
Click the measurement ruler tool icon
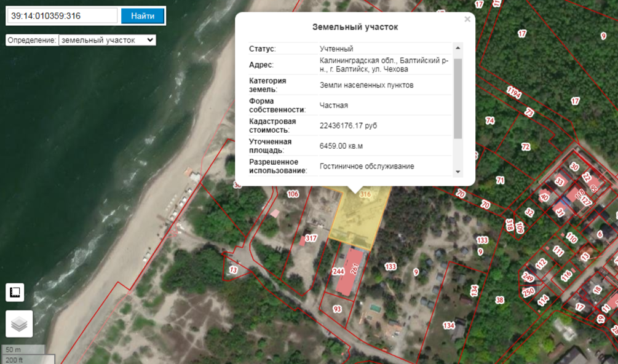coord(15,292)
